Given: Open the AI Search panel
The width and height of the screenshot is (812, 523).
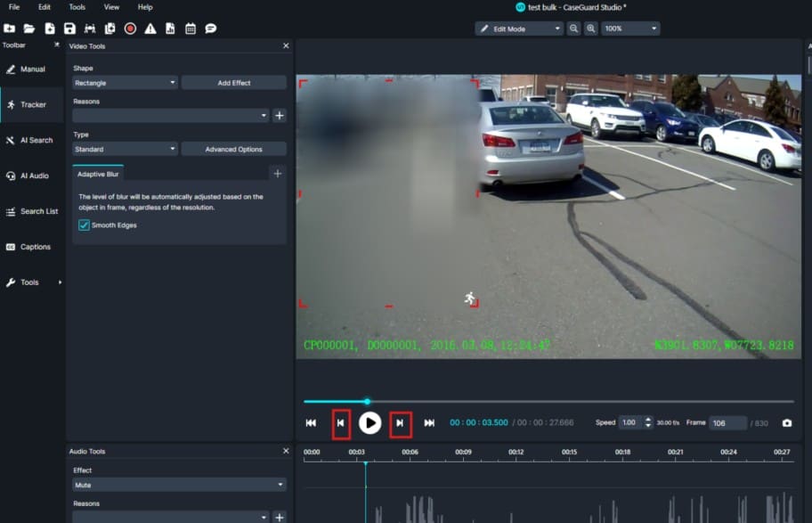Looking at the screenshot, I should 31,141.
